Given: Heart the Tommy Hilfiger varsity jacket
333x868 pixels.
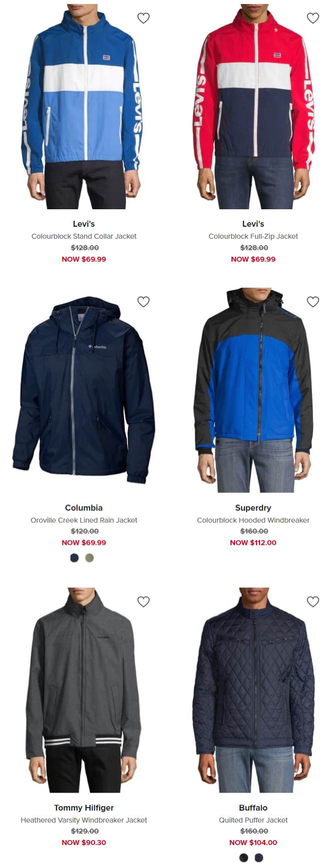Looking at the screenshot, I should (x=143, y=602).
